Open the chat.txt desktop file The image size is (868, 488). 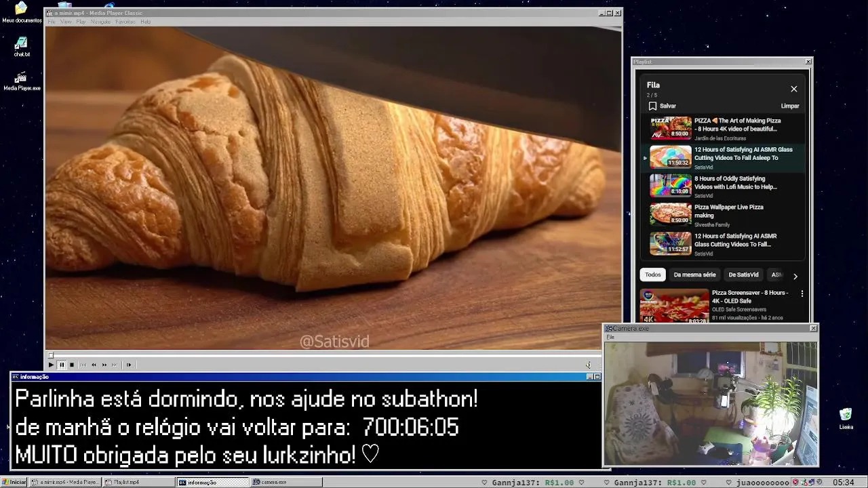point(22,46)
